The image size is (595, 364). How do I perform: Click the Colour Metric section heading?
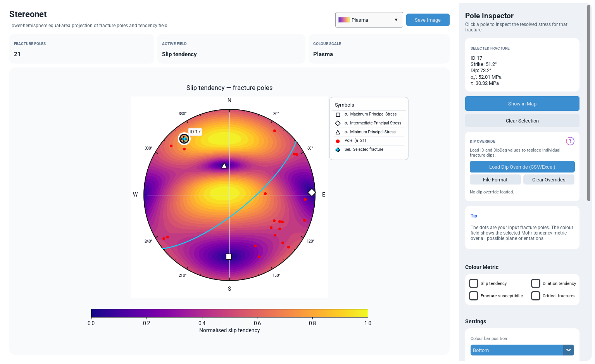(482, 267)
